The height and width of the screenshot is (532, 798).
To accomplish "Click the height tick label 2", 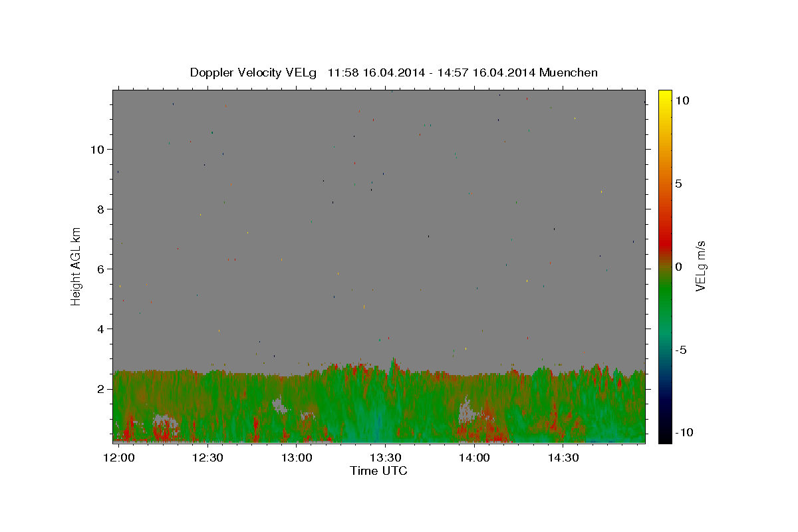I will [102, 388].
